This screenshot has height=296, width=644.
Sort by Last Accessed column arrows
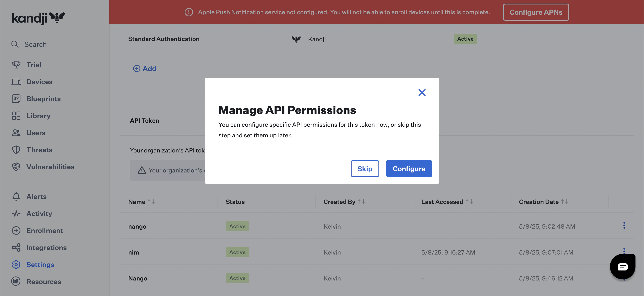click(x=469, y=202)
